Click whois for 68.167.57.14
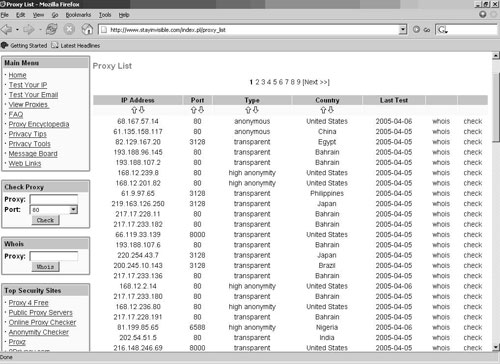Screen dimensions: 500x364 click(441, 121)
